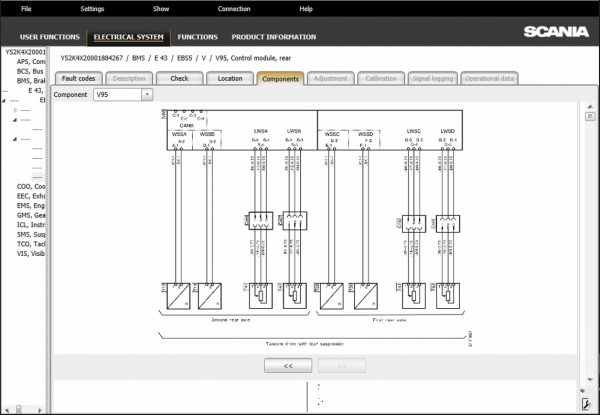Expand the collapsed tree node under EBS
Image resolution: width=600 pixels, height=415 pixels.
(x=15, y=110)
